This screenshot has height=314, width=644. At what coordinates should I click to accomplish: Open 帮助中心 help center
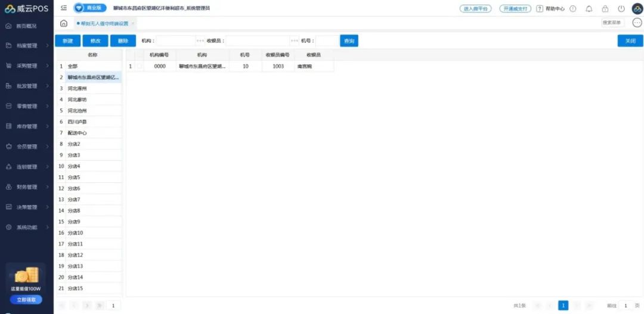click(x=550, y=9)
